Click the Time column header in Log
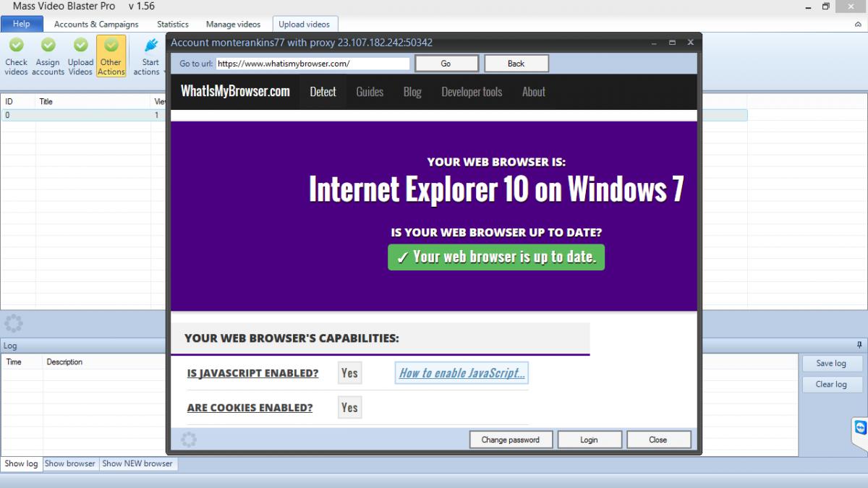 pyautogui.click(x=22, y=362)
